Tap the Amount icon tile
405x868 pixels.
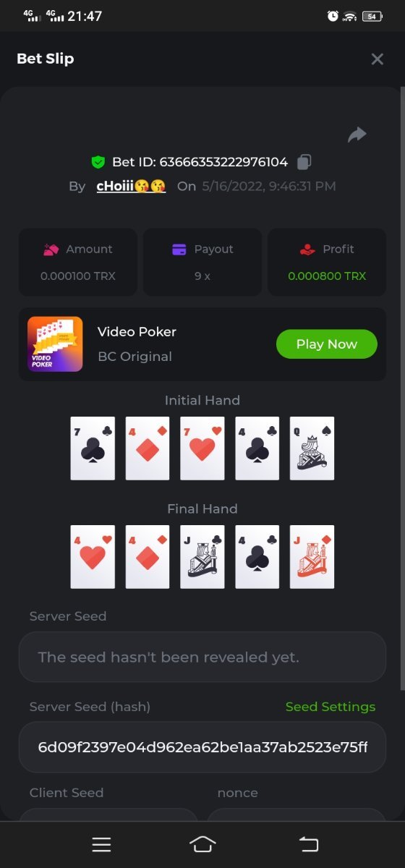[78, 262]
